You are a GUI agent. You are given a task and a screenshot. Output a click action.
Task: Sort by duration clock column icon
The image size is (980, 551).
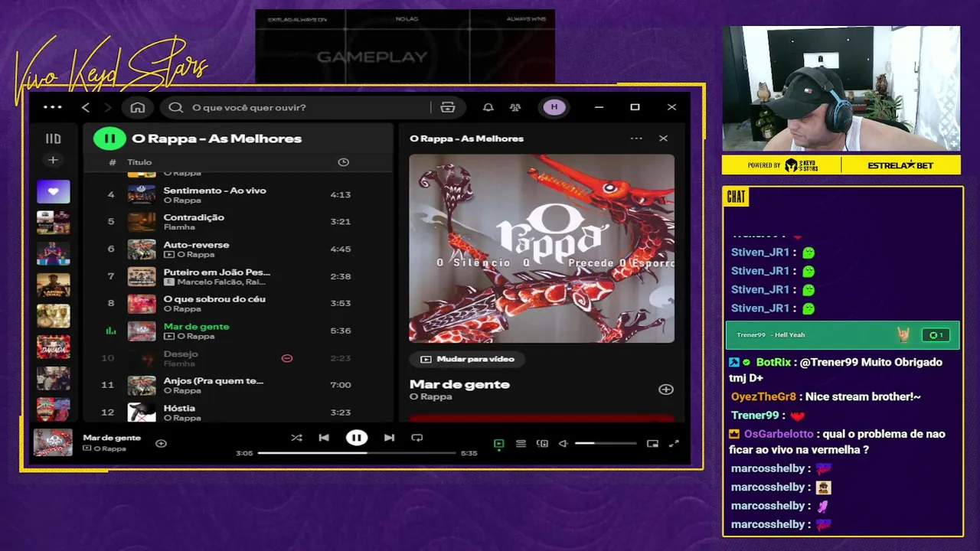[x=343, y=162]
